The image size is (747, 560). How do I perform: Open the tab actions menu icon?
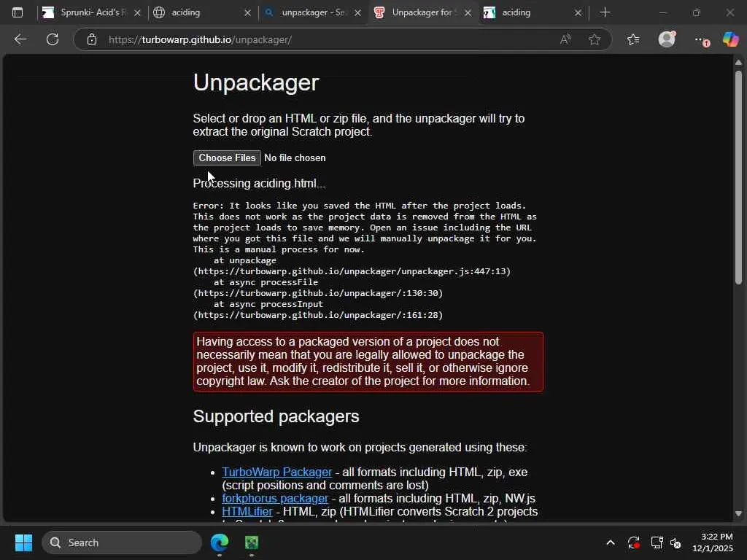[x=18, y=12]
